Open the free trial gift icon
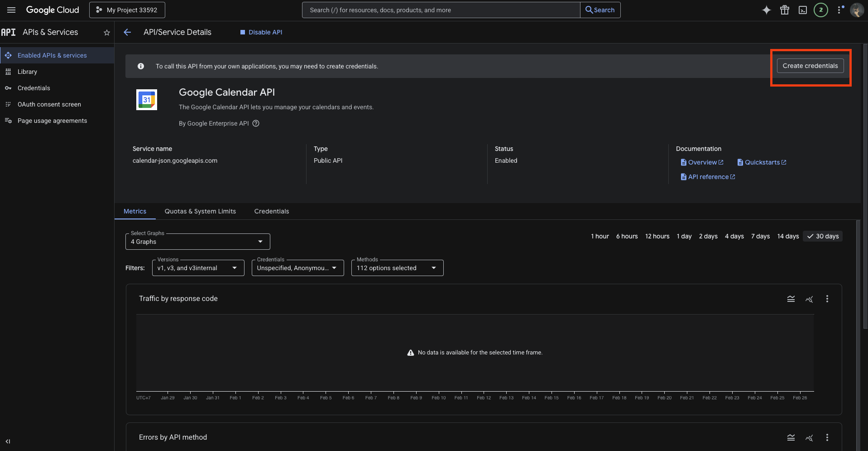 [784, 10]
